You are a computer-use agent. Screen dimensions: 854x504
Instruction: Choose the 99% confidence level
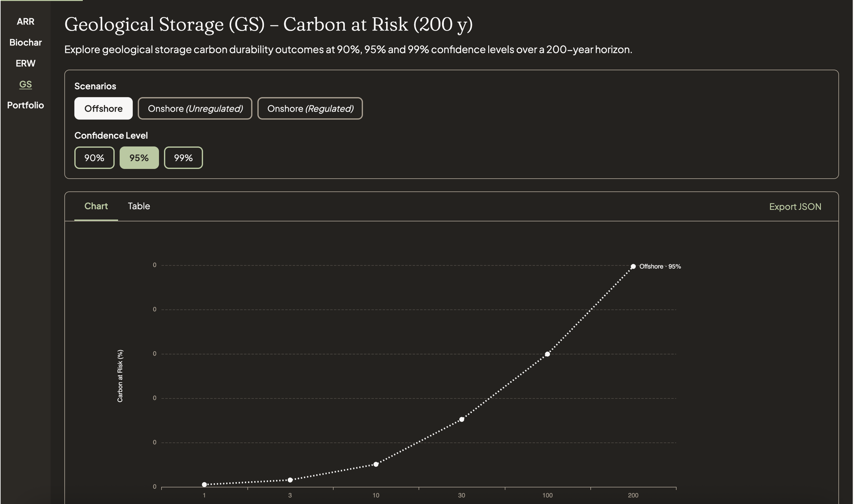point(183,157)
